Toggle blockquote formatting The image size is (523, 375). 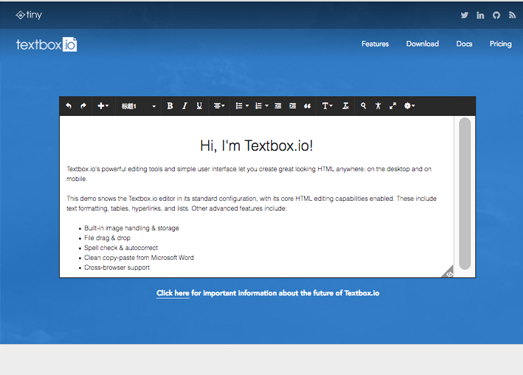tap(307, 106)
